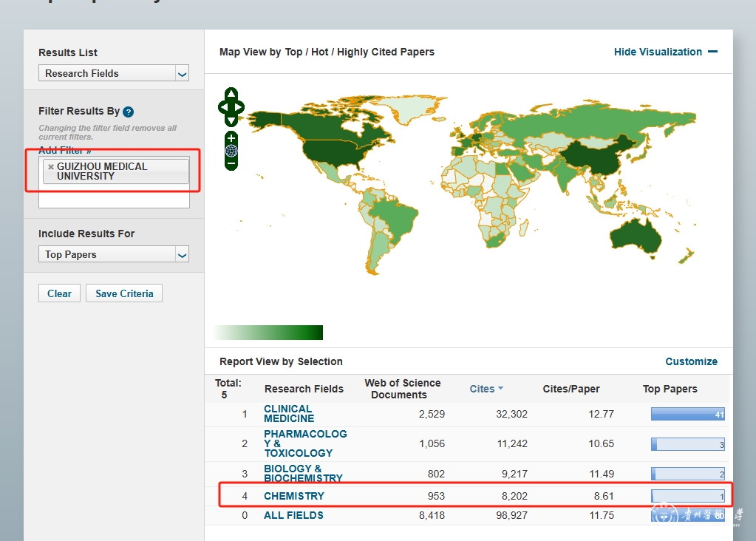
Task: Pan the map down with the arrow
Action: (231, 120)
